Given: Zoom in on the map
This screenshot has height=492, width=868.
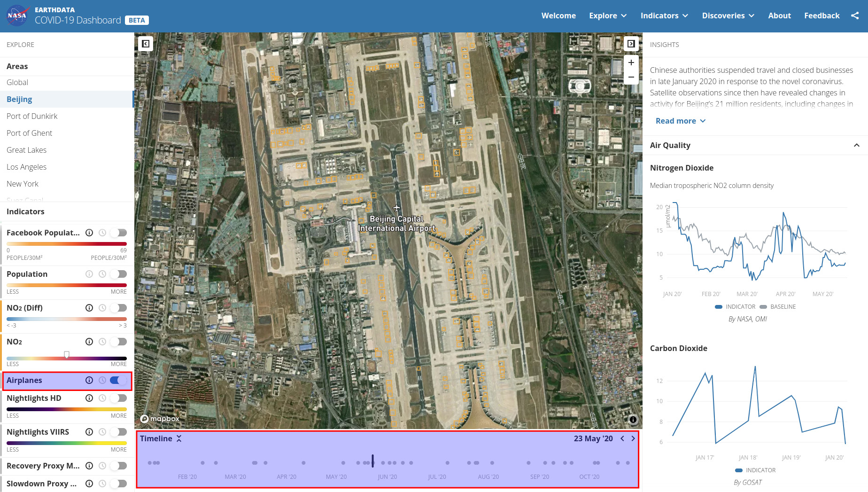Looking at the screenshot, I should [631, 62].
